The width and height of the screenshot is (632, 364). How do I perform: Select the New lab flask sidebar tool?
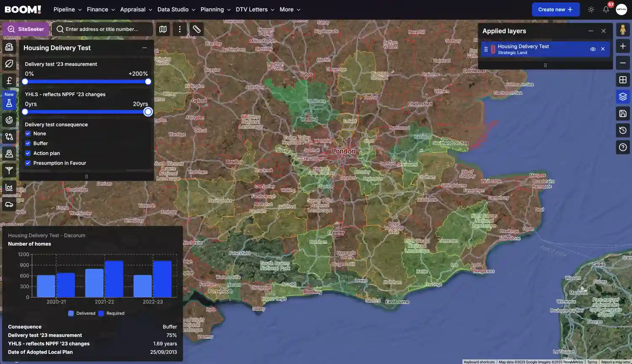[x=9, y=101]
